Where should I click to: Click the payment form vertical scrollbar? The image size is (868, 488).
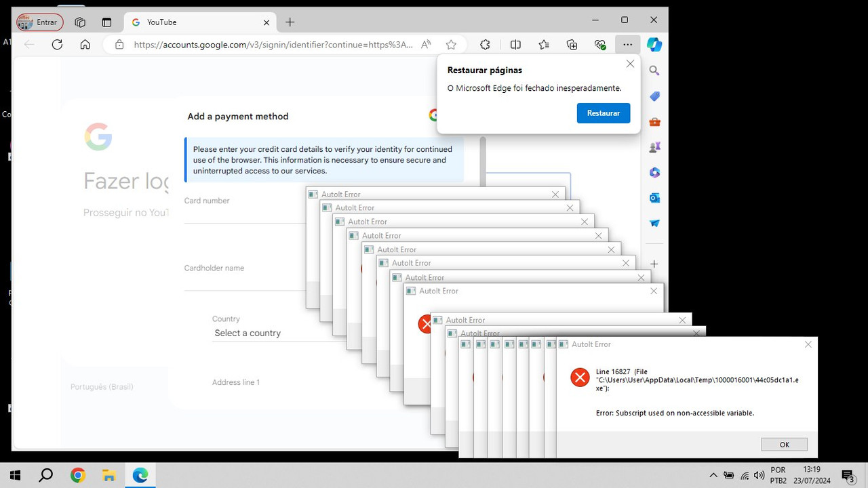pyautogui.click(x=483, y=161)
